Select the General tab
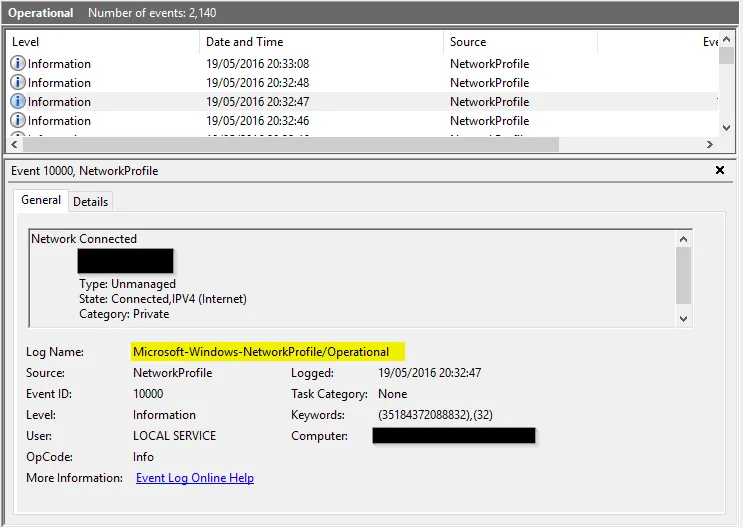The width and height of the screenshot is (743, 528). click(x=41, y=200)
